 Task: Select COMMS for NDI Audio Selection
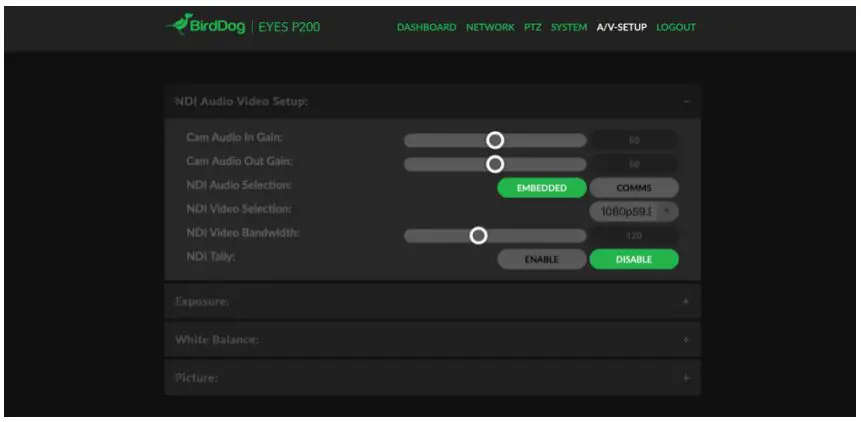(x=634, y=188)
